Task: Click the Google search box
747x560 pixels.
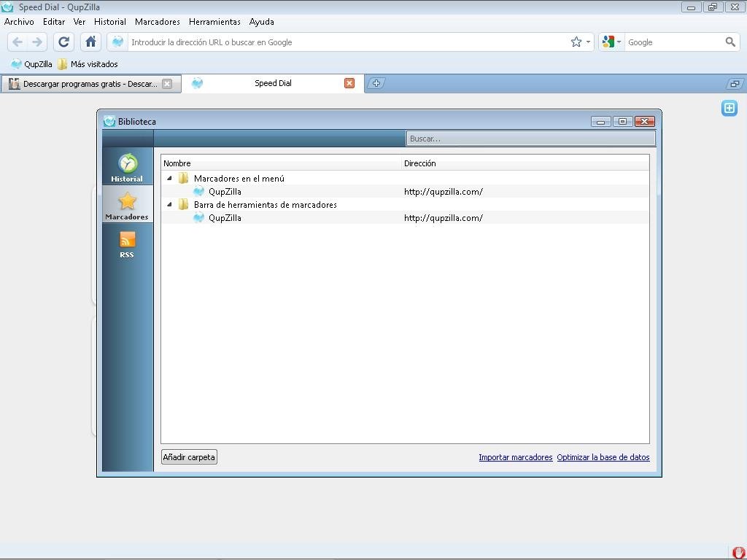Action: pos(674,42)
